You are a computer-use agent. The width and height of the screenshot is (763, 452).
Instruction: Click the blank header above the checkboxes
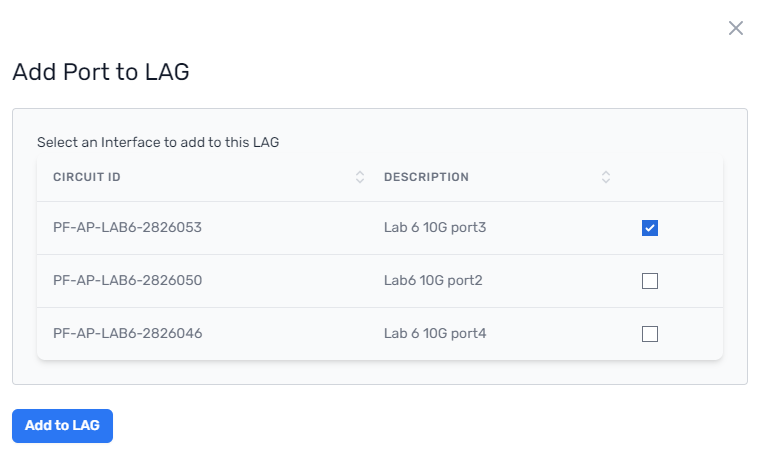coord(671,177)
